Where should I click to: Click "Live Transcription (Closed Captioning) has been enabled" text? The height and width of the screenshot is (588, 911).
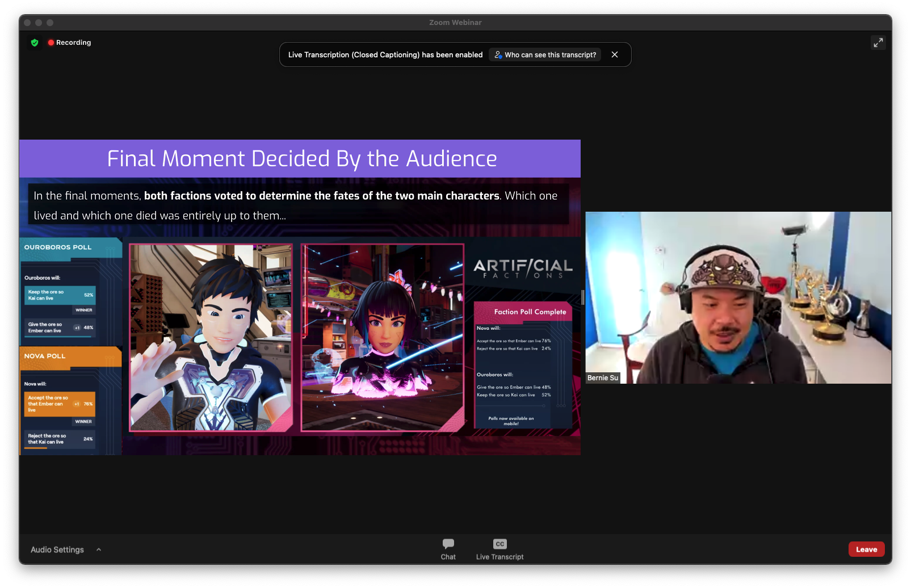click(385, 54)
